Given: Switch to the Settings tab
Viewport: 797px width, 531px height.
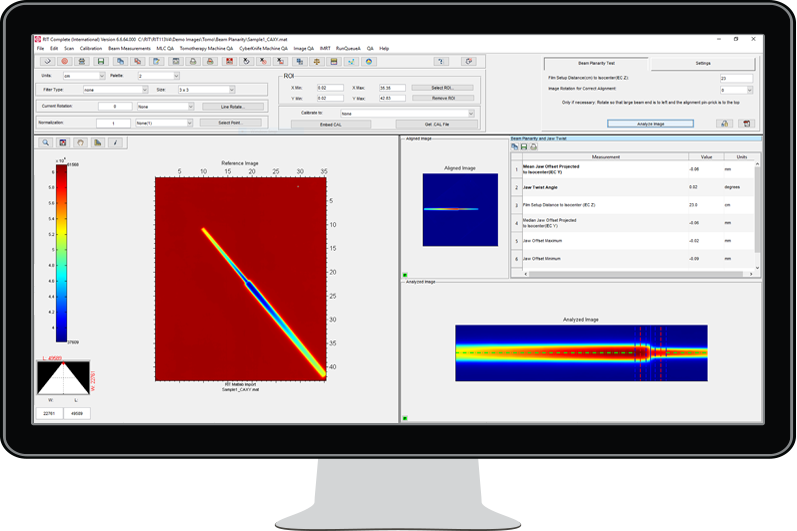Looking at the screenshot, I should click(x=703, y=63).
